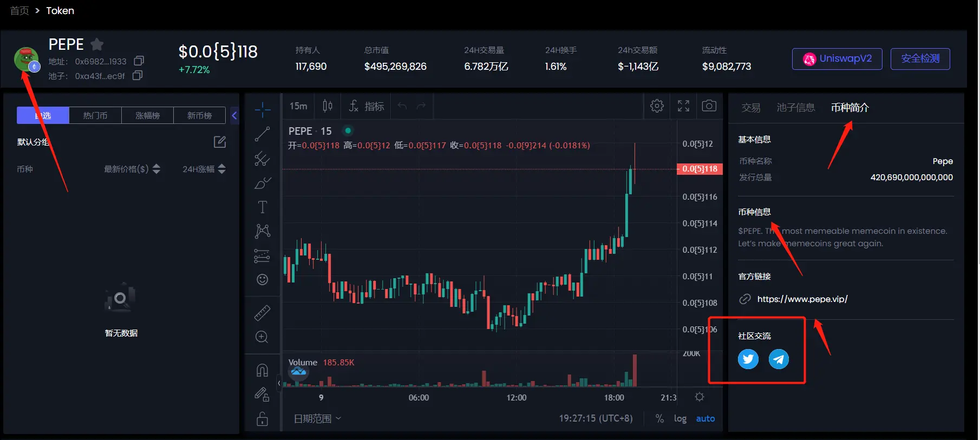Screen dimensions: 980x440
Task: Take a chart snapshot with camera icon
Action: click(x=709, y=106)
